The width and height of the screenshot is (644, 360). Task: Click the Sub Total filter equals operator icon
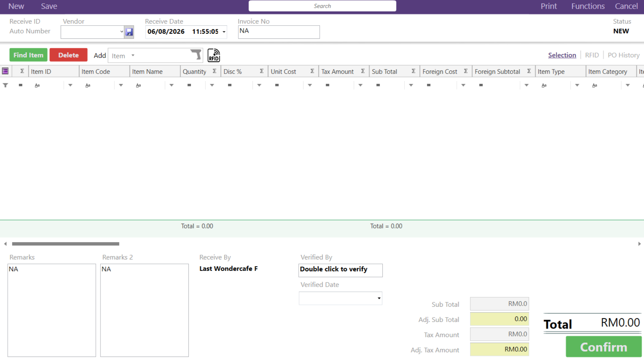click(x=378, y=85)
